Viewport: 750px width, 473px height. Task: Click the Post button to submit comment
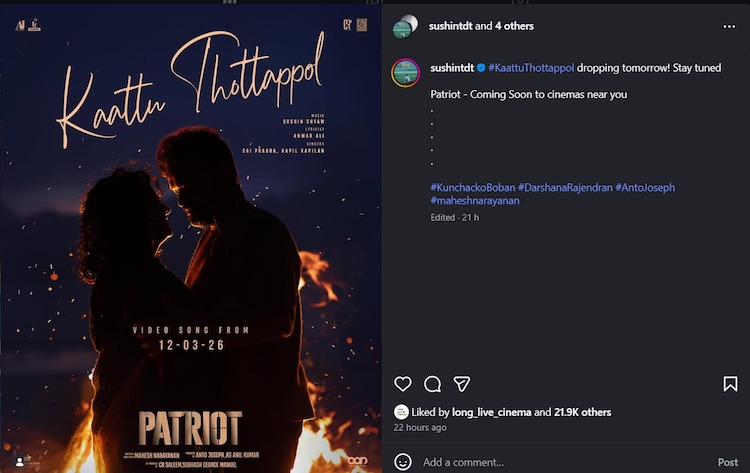pyautogui.click(x=728, y=462)
